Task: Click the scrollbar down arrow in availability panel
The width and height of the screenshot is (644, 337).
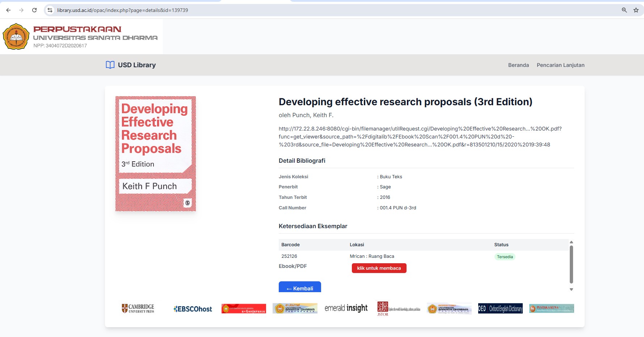Action: (571, 289)
